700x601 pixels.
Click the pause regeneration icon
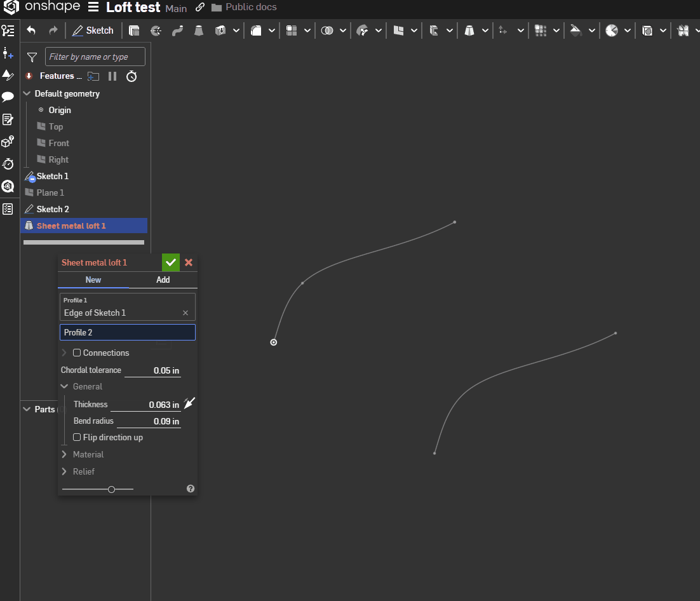tap(112, 76)
